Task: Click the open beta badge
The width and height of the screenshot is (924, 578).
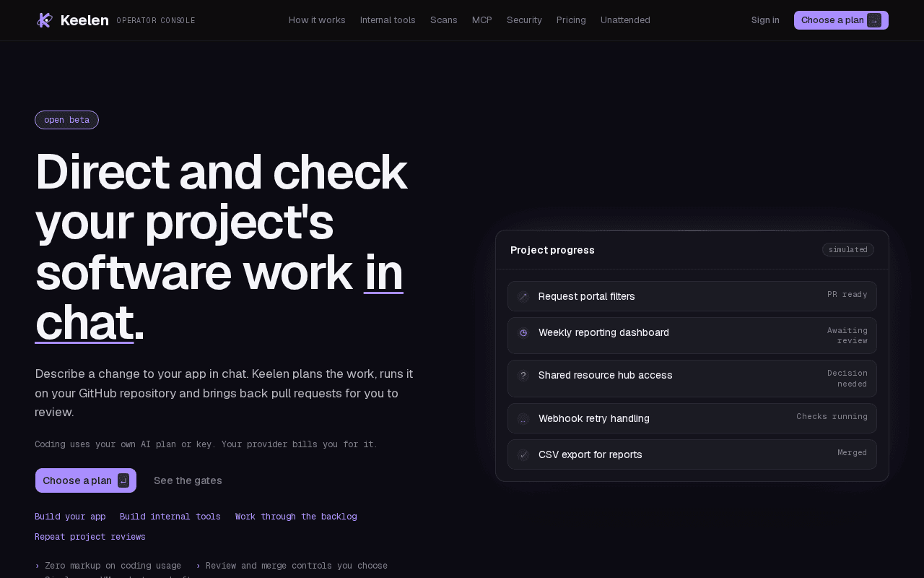Action: (x=66, y=120)
